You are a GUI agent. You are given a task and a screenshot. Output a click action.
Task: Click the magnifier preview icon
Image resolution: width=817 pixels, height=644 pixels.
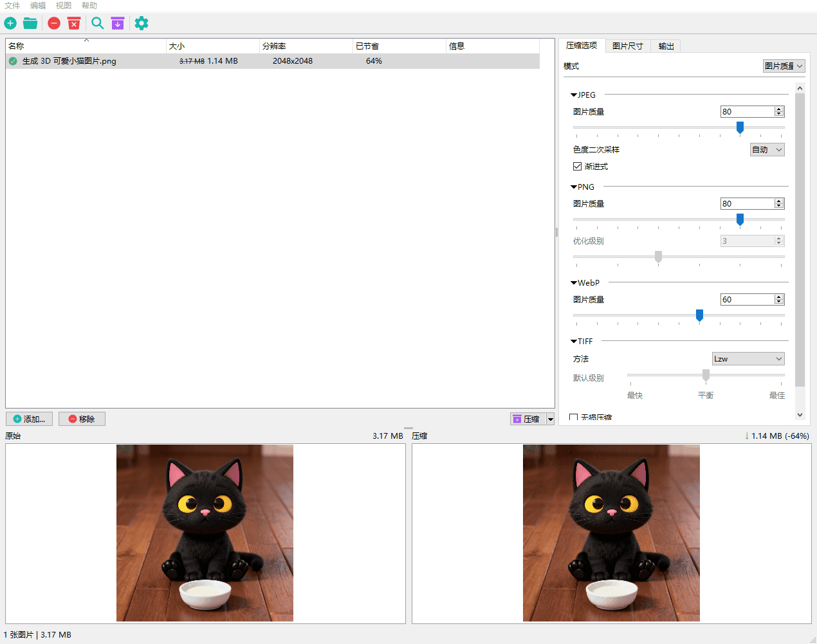tap(97, 24)
